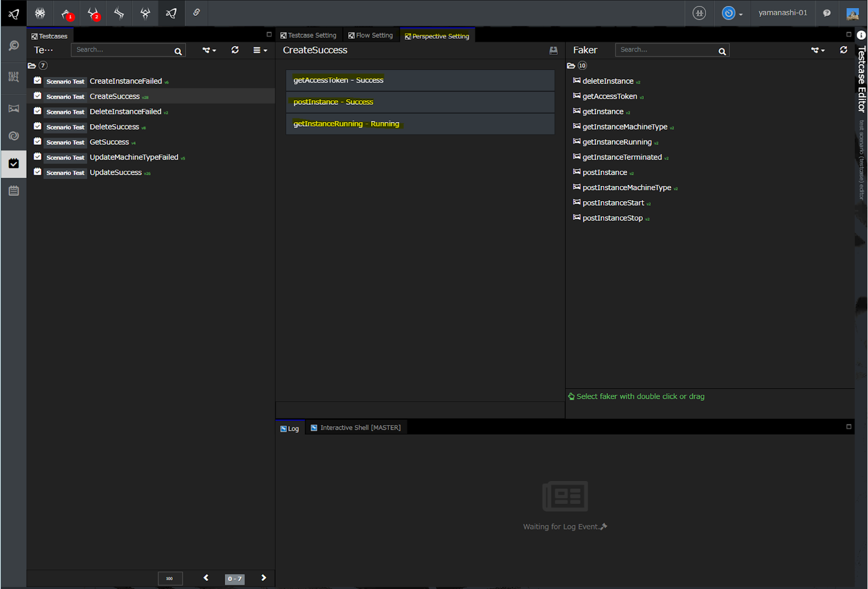Toggle checkbox for CreateInstanceFailed scenario

38,81
